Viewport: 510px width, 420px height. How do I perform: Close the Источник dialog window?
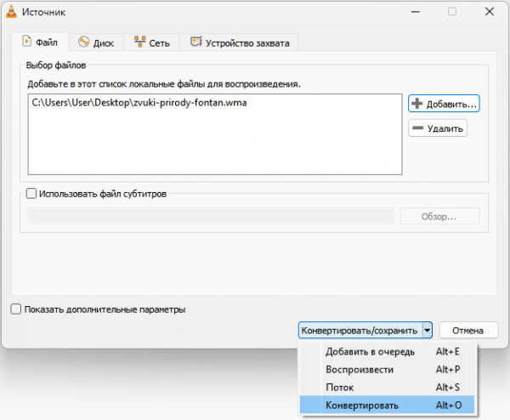click(x=490, y=12)
